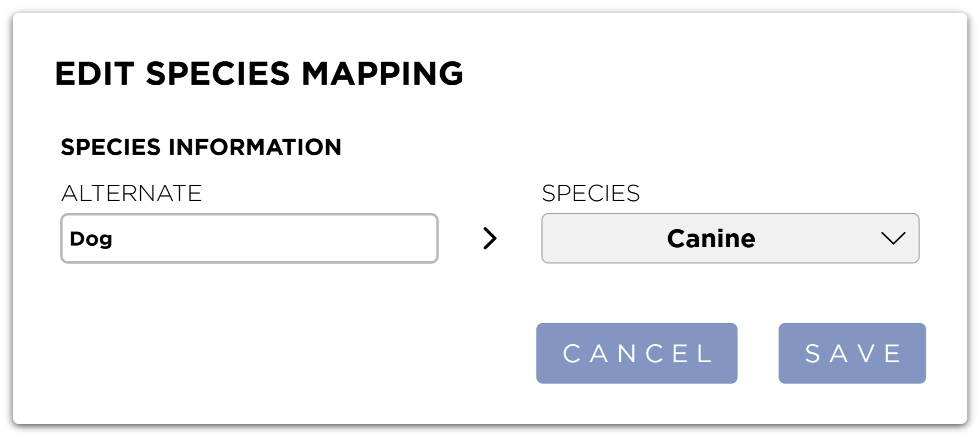Click the mapping direction chevron icon
980x439 pixels.
point(490,238)
